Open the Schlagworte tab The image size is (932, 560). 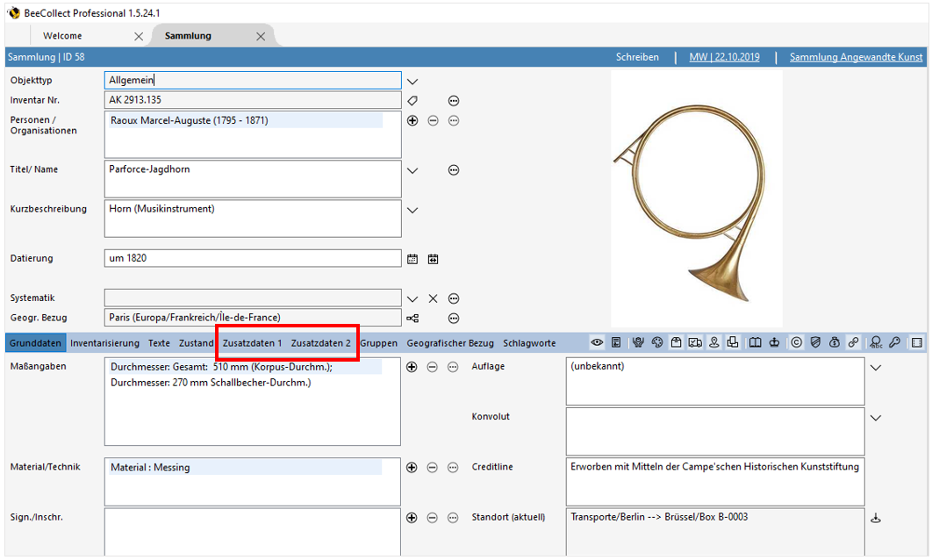click(x=529, y=343)
